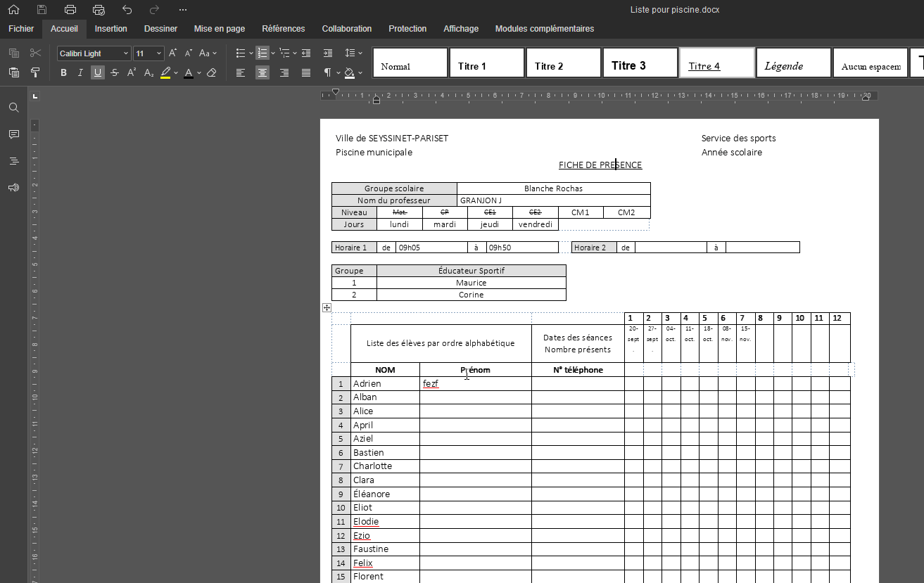Apply the Aucun espacement style

[871, 63]
